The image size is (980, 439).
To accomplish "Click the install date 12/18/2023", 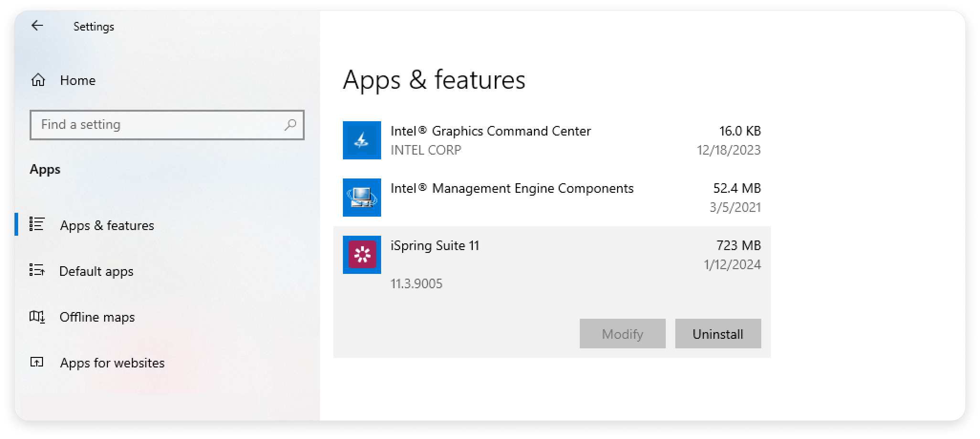I will pos(729,150).
